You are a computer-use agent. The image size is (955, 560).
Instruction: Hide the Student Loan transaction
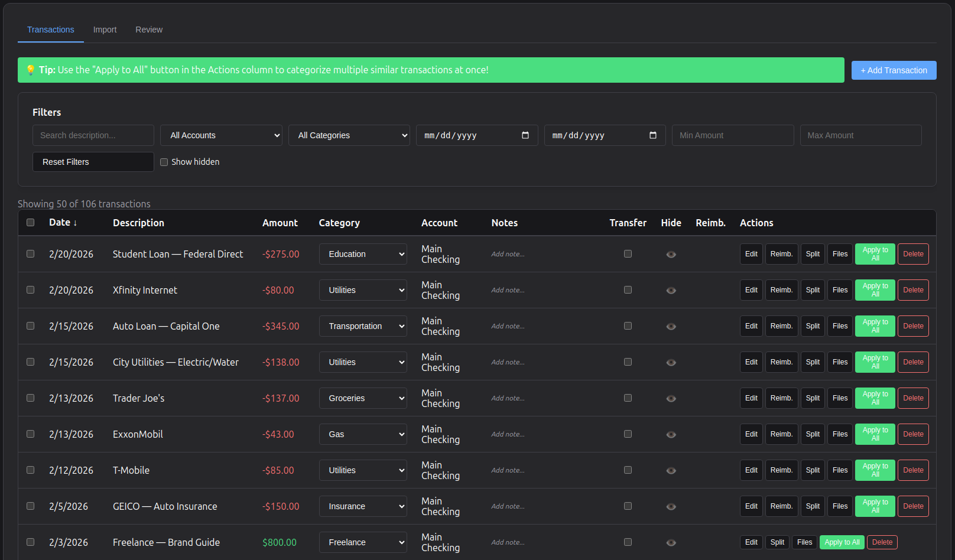coord(671,254)
